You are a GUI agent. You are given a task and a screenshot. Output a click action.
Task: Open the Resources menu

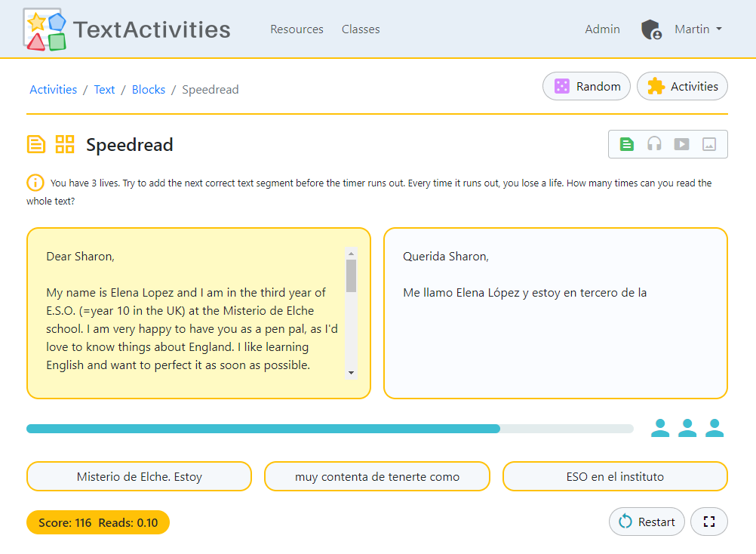click(x=297, y=29)
